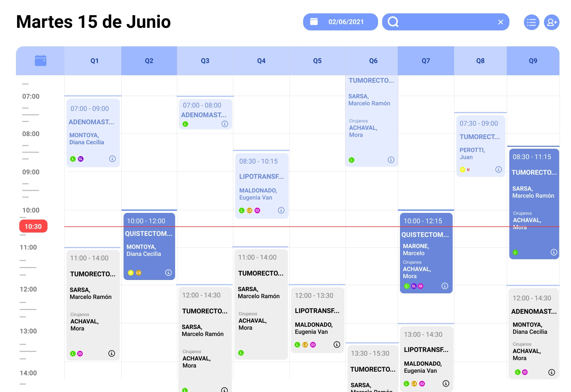Click magenta ID badge on Q7 10:00 - 12:15 card
The width and height of the screenshot is (571, 392).
[x=421, y=286]
